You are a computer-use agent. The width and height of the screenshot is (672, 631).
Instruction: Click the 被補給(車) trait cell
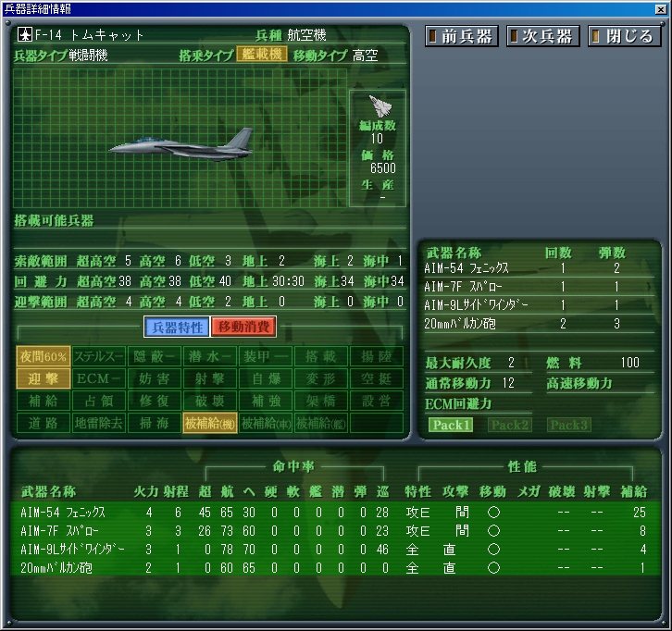pyautogui.click(x=266, y=423)
